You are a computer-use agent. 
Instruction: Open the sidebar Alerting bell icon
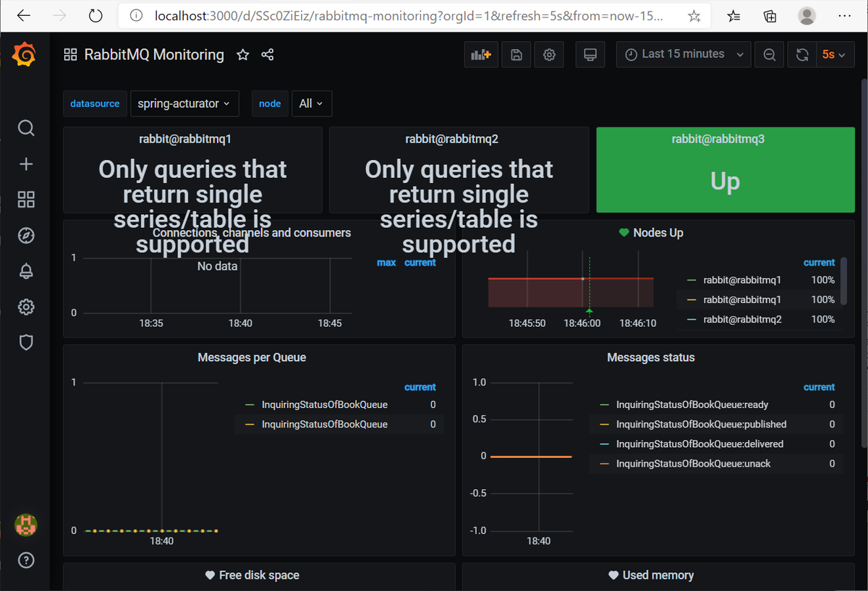pos(26,271)
